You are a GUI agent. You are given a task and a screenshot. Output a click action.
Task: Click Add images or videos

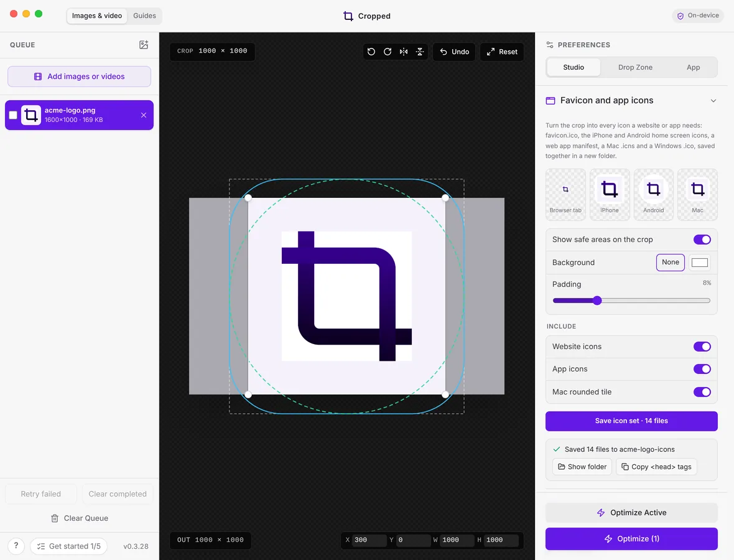tap(79, 77)
